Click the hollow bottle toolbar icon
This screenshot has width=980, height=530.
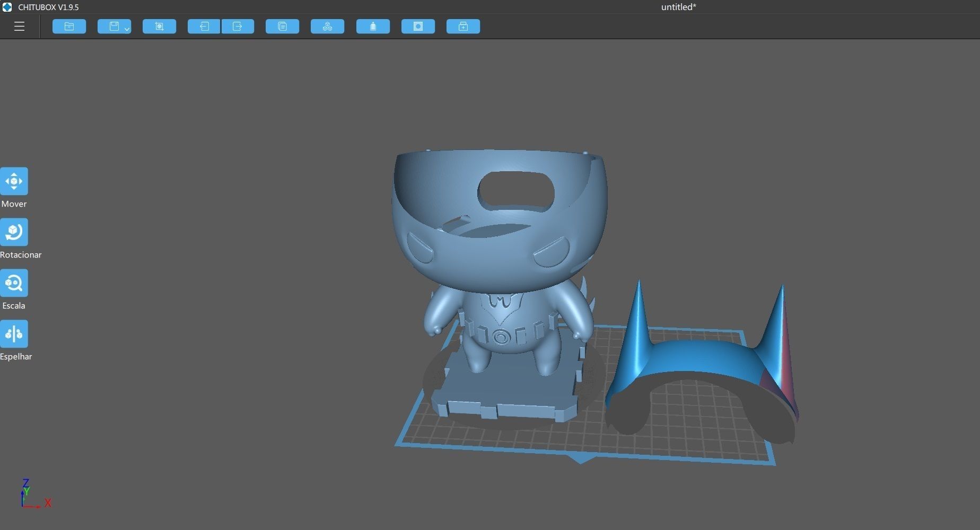pos(373,26)
